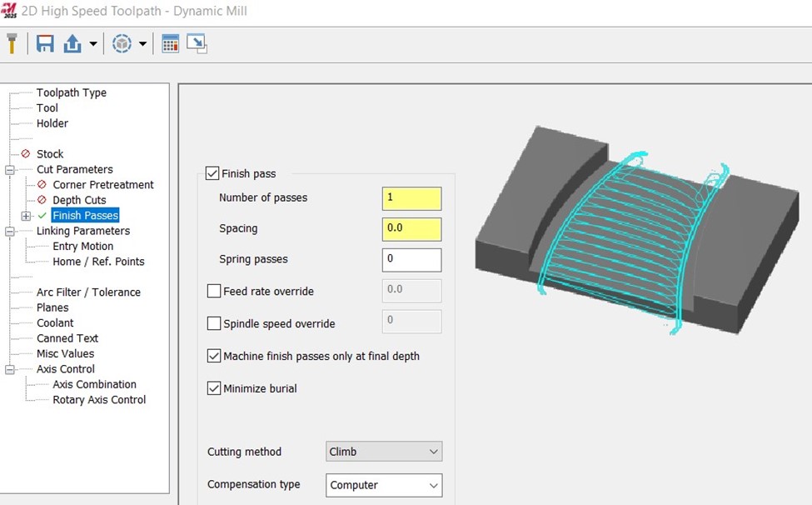Toggle Machine finish passes only at final depth
Screen dimensions: 812x505
pyautogui.click(x=214, y=356)
